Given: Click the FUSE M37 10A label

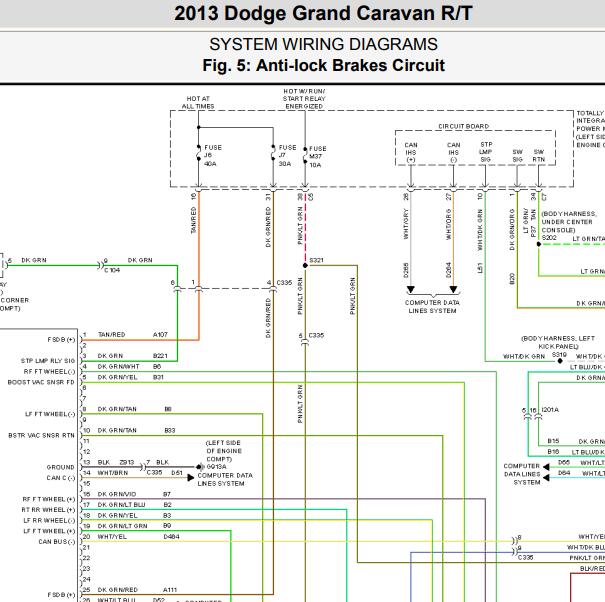Looking at the screenshot, I should (318, 157).
